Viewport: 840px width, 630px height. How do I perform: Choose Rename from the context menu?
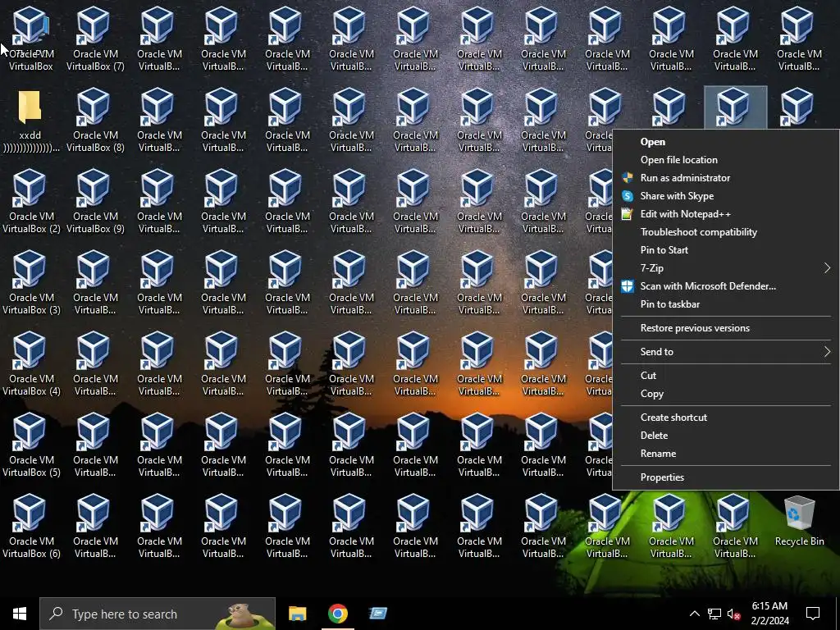click(x=726, y=453)
